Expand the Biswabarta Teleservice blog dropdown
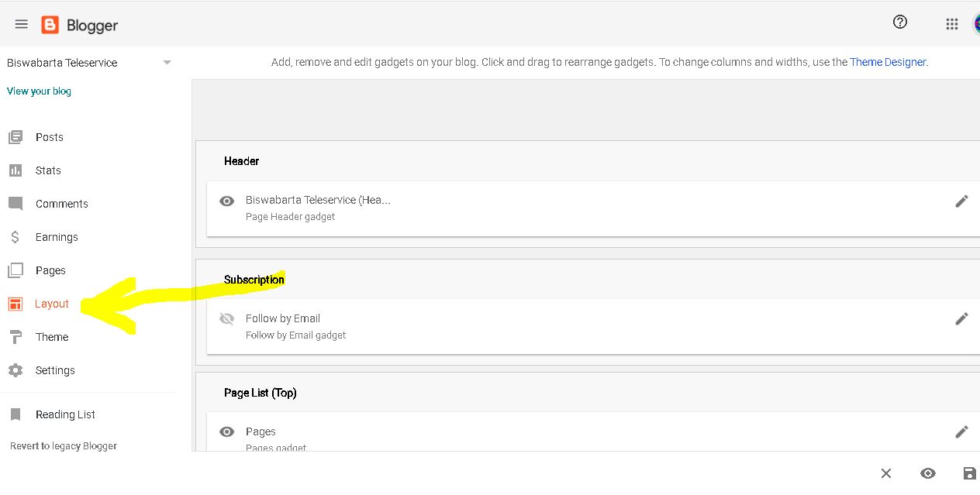 [167, 63]
